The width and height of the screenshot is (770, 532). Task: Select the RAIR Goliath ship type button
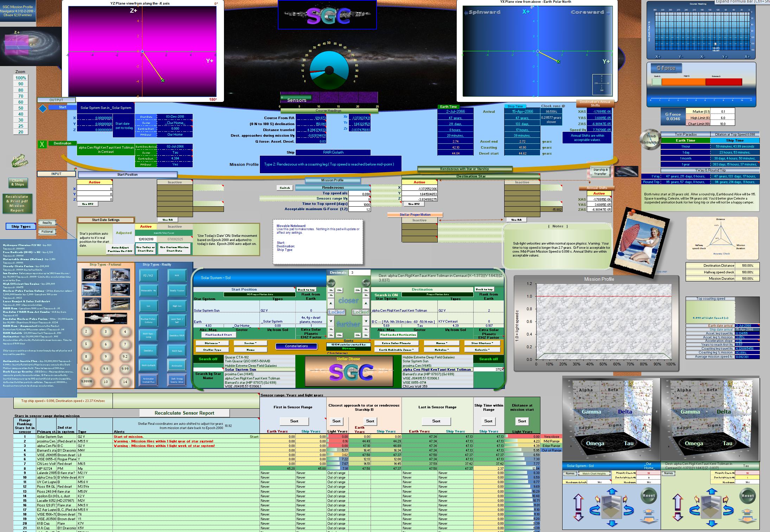click(x=148, y=365)
